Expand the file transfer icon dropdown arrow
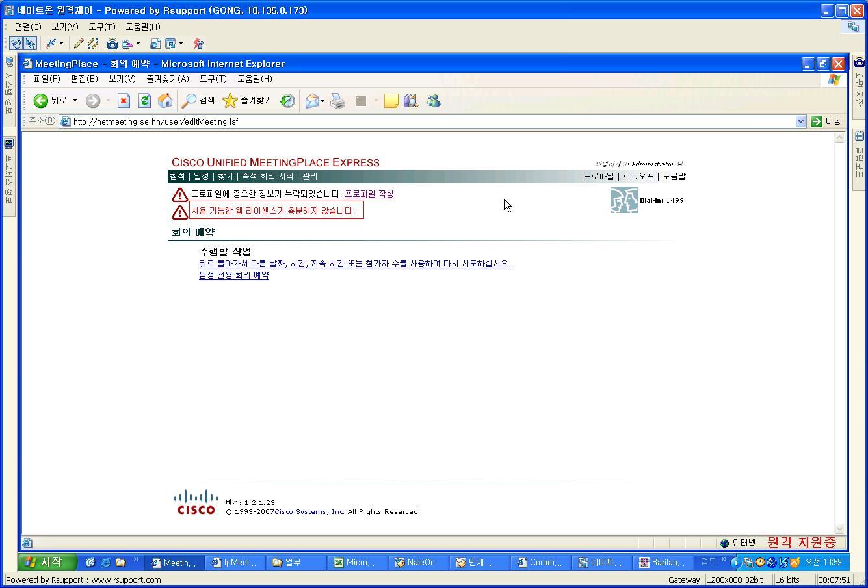 click(x=138, y=44)
